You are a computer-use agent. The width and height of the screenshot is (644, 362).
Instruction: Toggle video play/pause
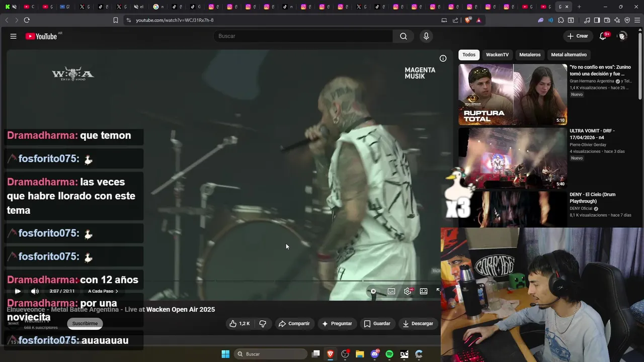18,291
